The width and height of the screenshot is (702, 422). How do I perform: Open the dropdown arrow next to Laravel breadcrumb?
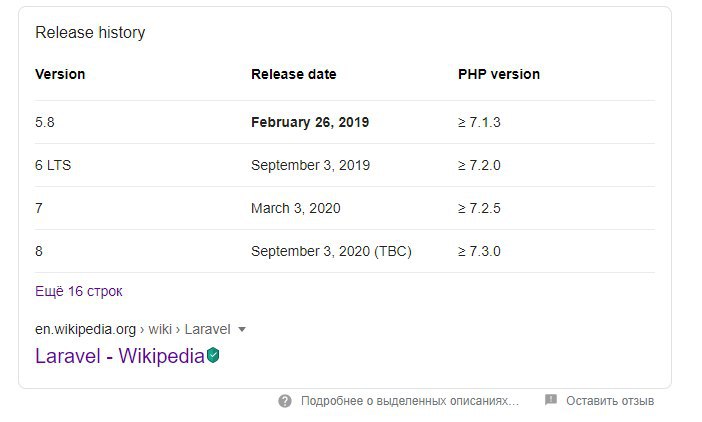pos(242,329)
